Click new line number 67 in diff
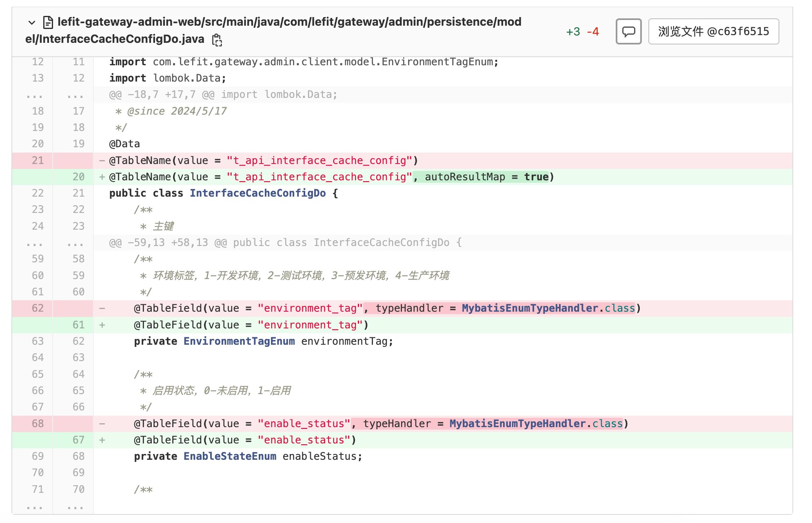This screenshot has height=523, width=812. coord(78,440)
